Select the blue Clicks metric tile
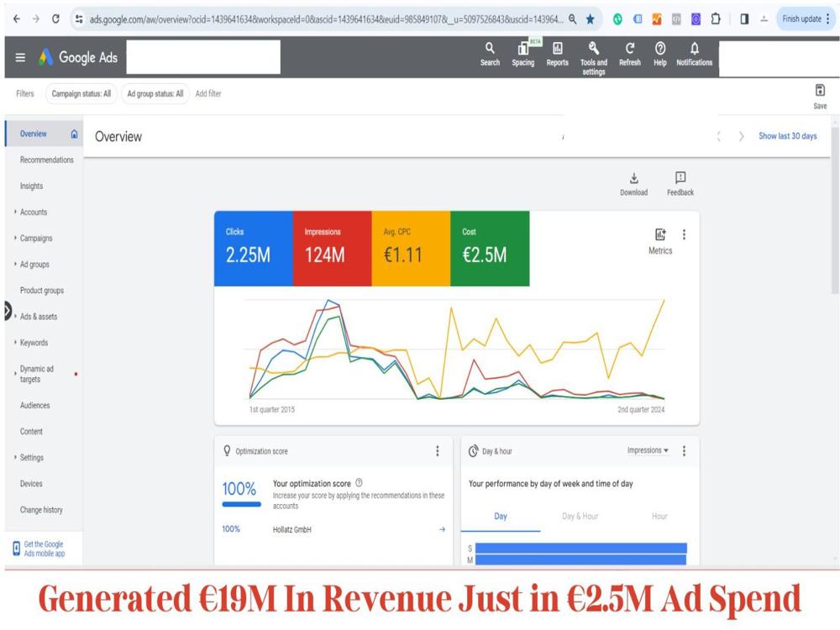 pos(254,249)
